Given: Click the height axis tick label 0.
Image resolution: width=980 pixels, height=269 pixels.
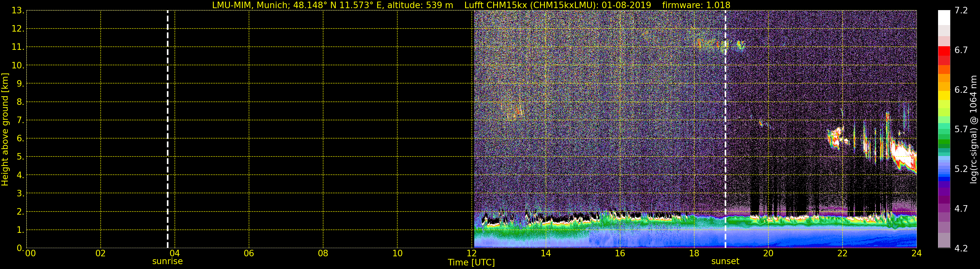Looking at the screenshot, I should (x=20, y=248).
